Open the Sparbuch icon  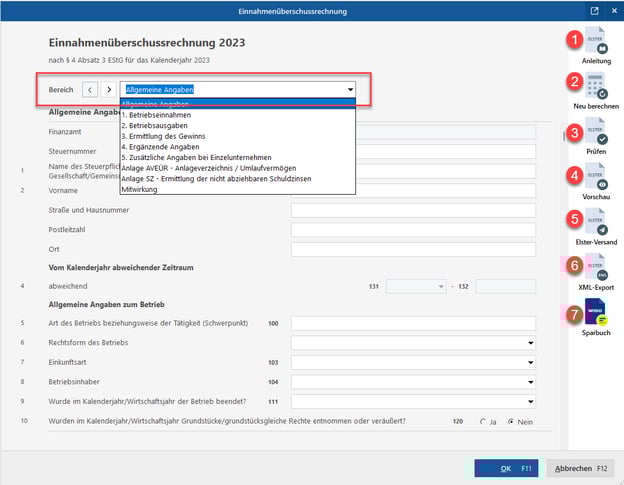click(597, 313)
